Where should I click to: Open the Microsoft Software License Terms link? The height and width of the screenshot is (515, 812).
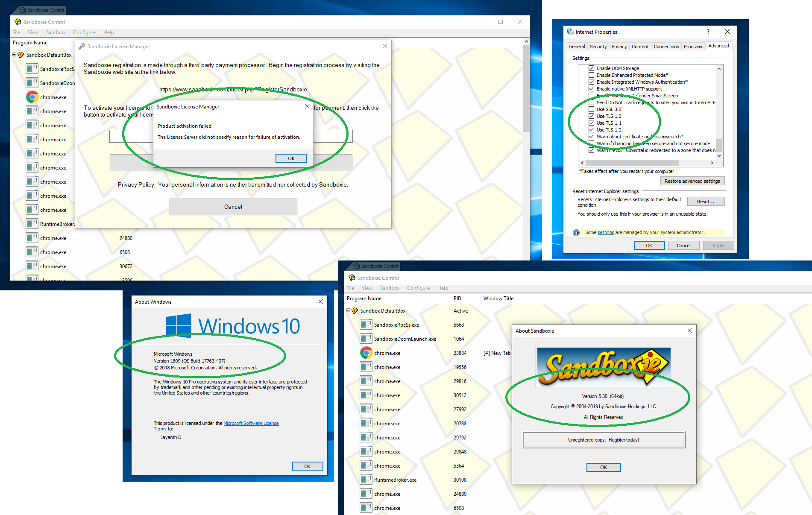(x=251, y=423)
